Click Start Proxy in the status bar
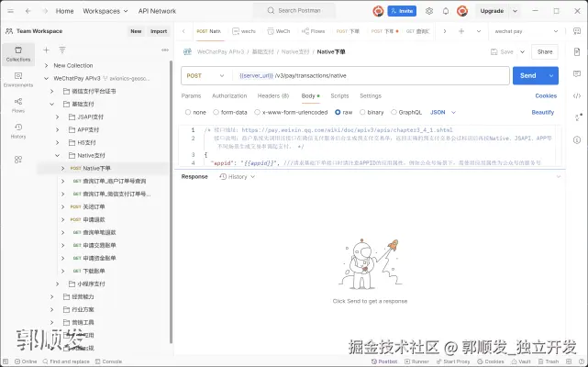The height and width of the screenshot is (367, 588). point(453,361)
